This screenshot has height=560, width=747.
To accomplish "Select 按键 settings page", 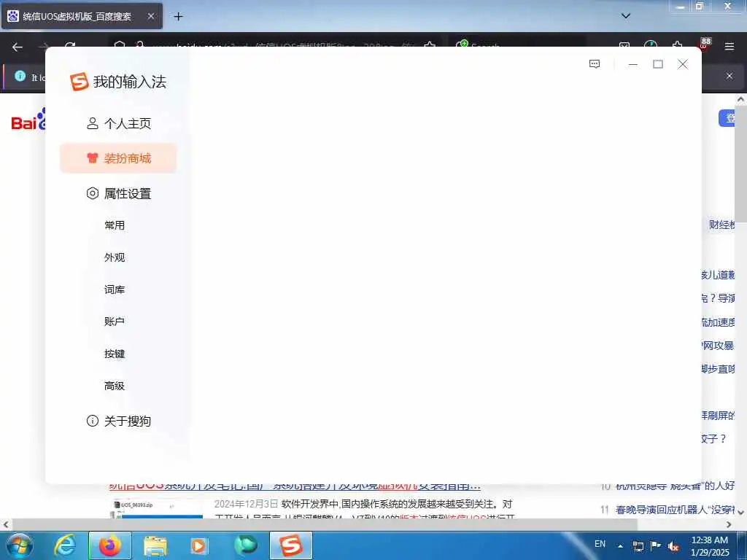I will pyautogui.click(x=115, y=354).
